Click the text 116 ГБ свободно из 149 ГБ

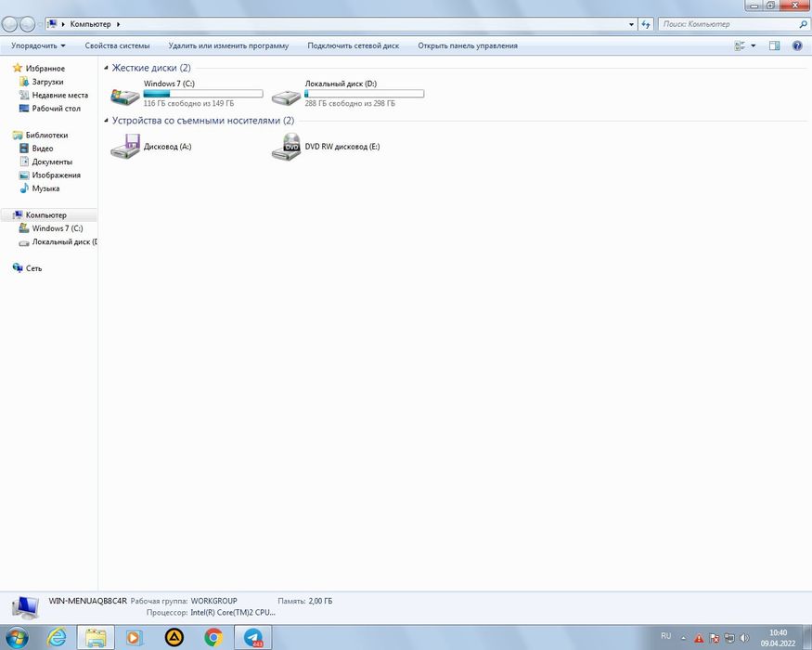click(188, 103)
